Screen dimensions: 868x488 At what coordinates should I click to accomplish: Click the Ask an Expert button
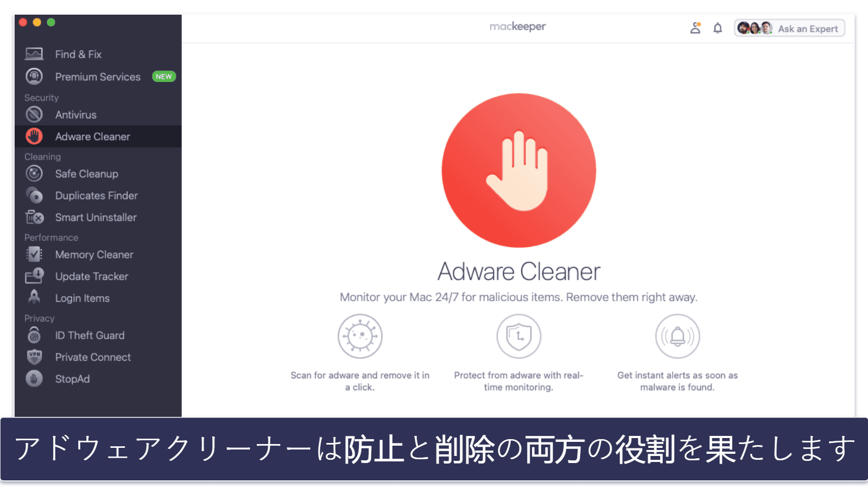pyautogui.click(x=789, y=28)
